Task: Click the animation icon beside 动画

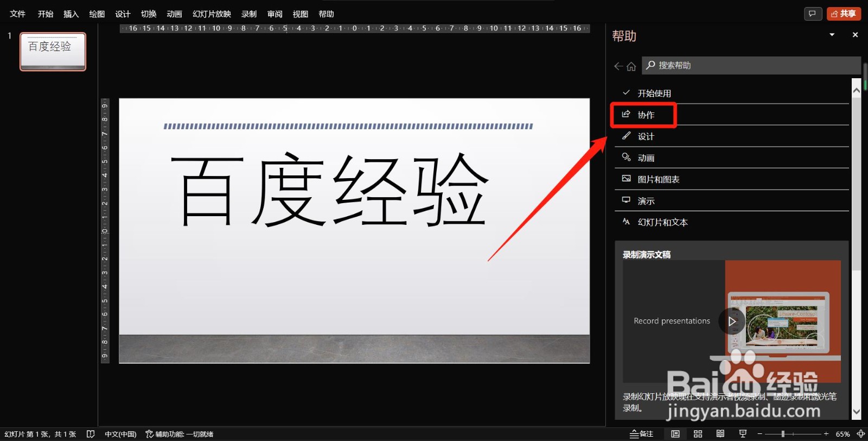Action: tap(626, 157)
